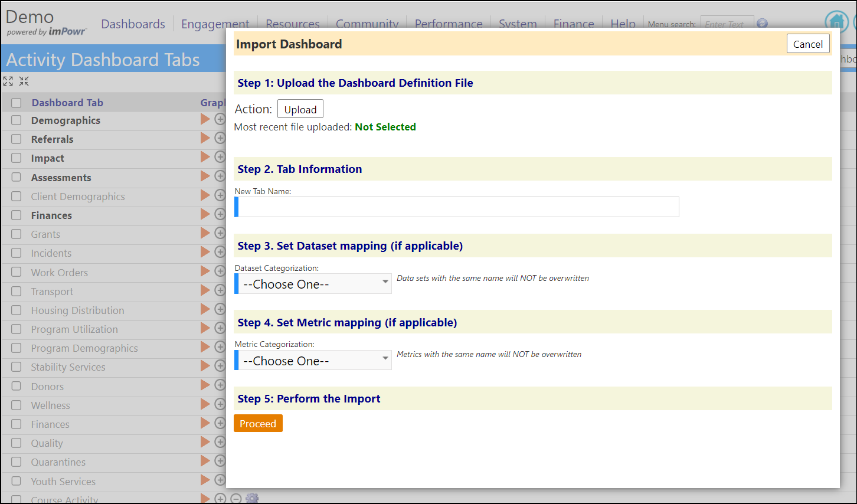Viewport: 857px width, 504px height.
Task: Click the orange arrow in Impact row
Action: [x=205, y=157]
